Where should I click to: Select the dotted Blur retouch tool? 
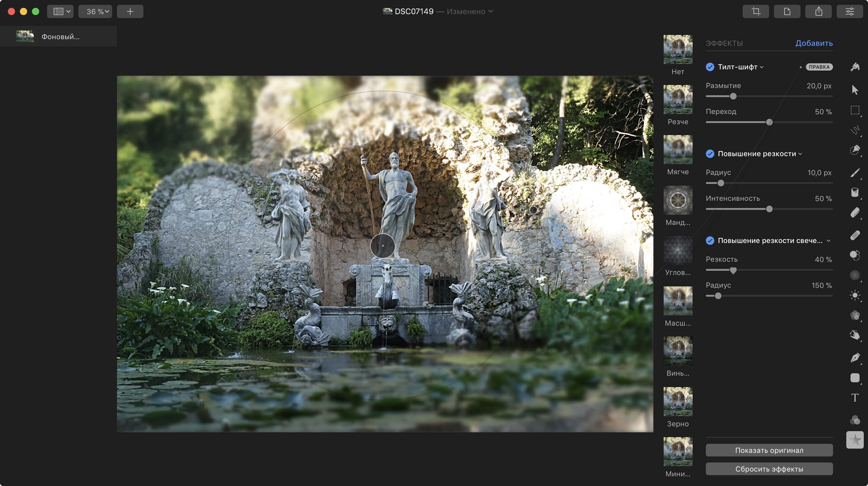point(855,275)
